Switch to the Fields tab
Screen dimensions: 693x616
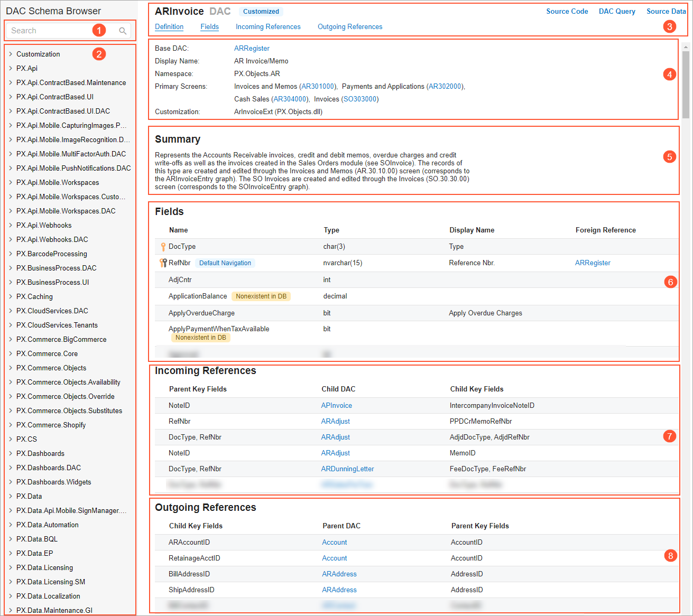click(209, 27)
